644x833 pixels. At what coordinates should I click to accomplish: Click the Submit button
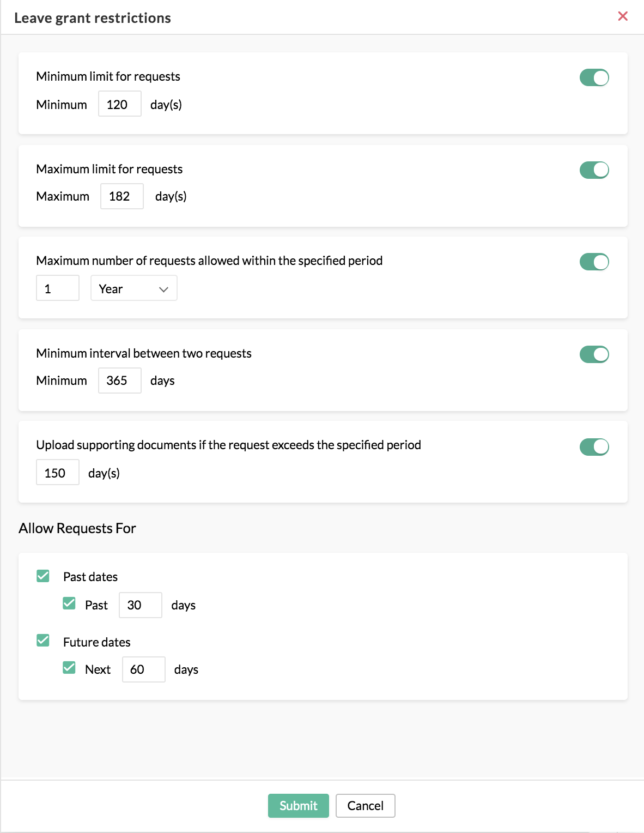click(x=298, y=805)
